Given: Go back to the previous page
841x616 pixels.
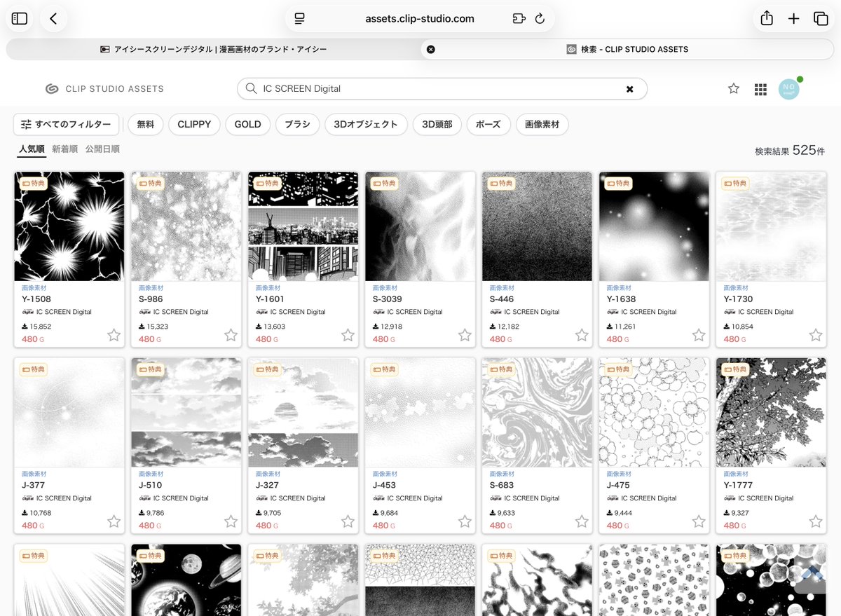Looking at the screenshot, I should pyautogui.click(x=53, y=19).
